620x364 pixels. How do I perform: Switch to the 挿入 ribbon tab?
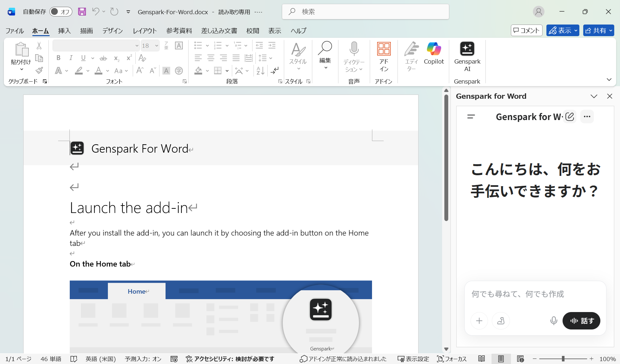tap(64, 31)
